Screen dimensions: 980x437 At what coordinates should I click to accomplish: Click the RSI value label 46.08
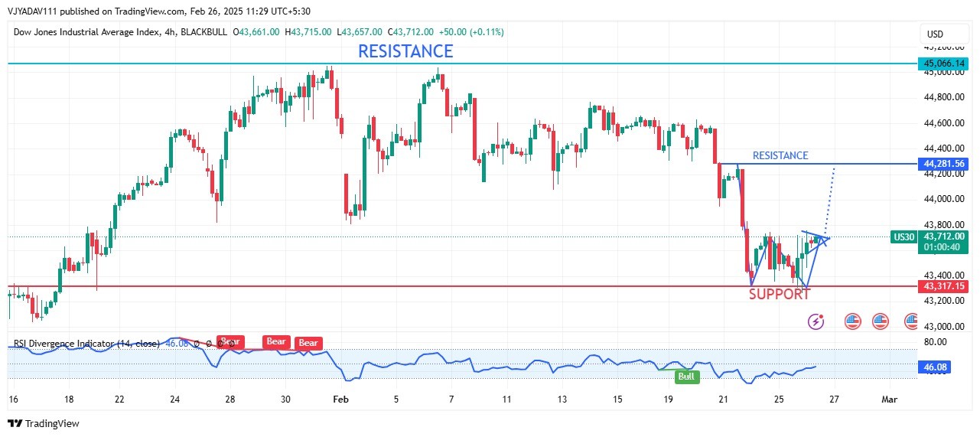[x=936, y=368]
